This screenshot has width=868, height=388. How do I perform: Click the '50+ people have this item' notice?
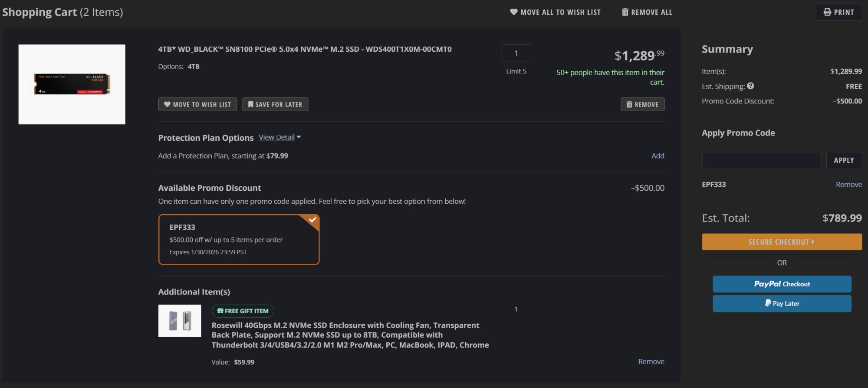(x=610, y=77)
